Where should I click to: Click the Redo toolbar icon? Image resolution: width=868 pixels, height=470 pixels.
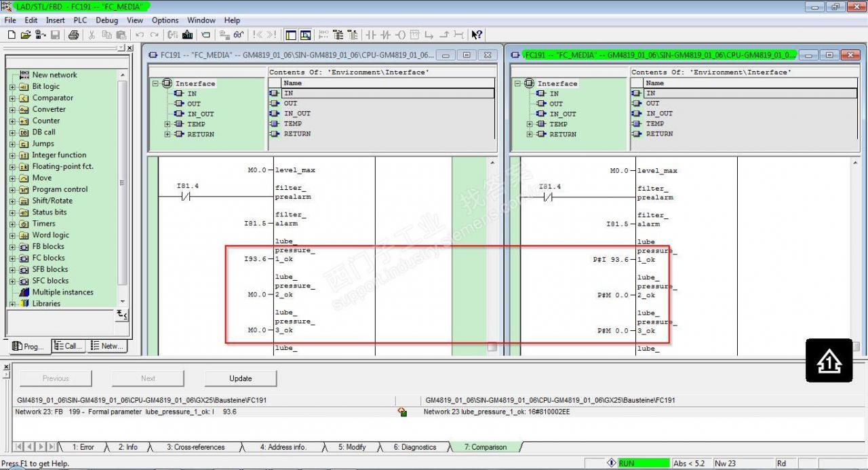coord(154,35)
